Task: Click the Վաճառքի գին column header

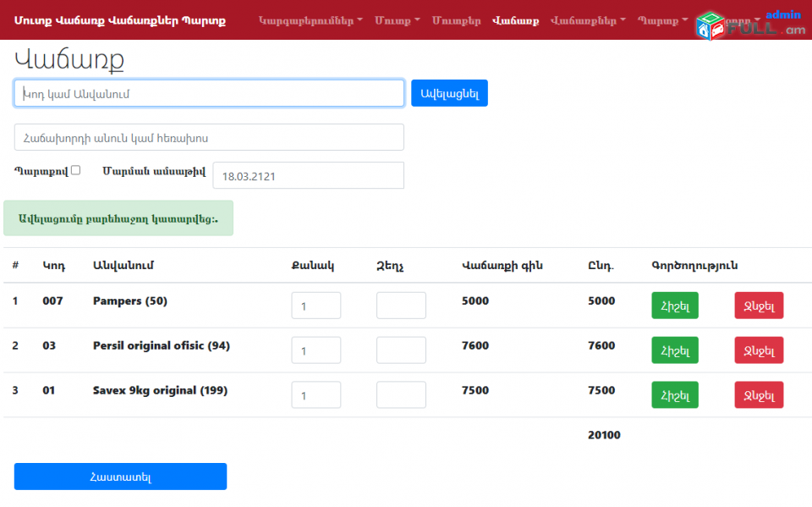Action: (502, 266)
